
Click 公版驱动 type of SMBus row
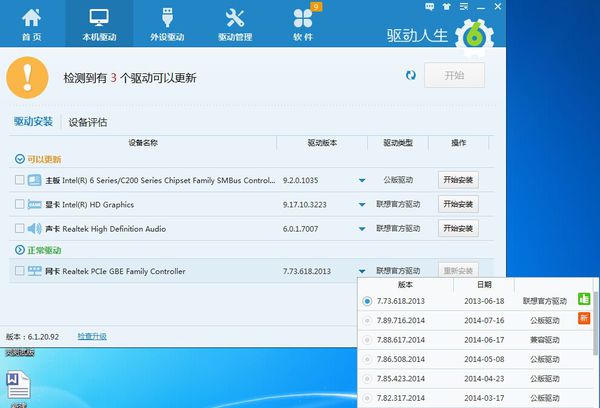(398, 180)
